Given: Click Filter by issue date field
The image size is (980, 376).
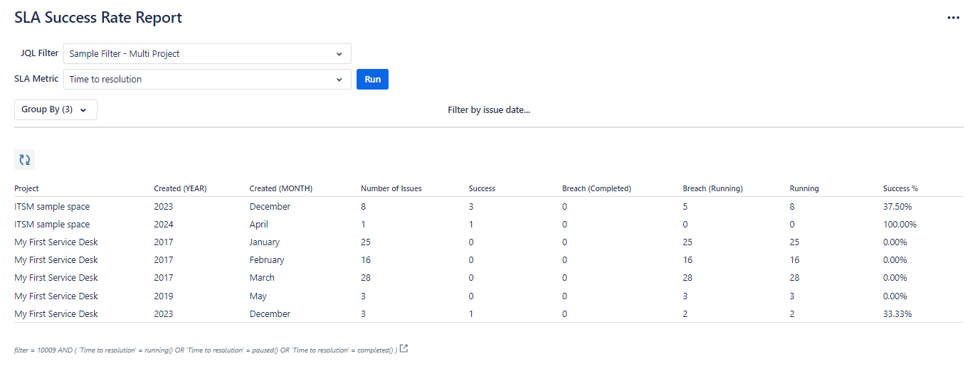Looking at the screenshot, I should (x=489, y=110).
